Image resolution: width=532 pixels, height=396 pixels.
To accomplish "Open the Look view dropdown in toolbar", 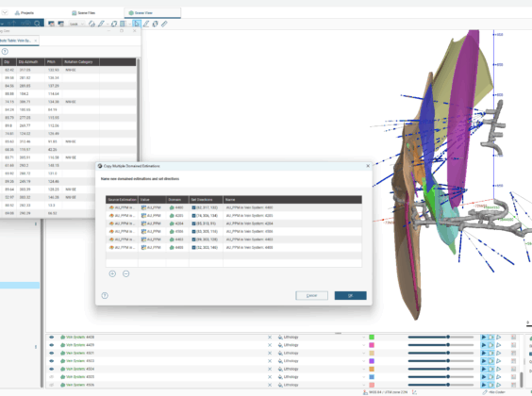I will pyautogui.click(x=76, y=24).
